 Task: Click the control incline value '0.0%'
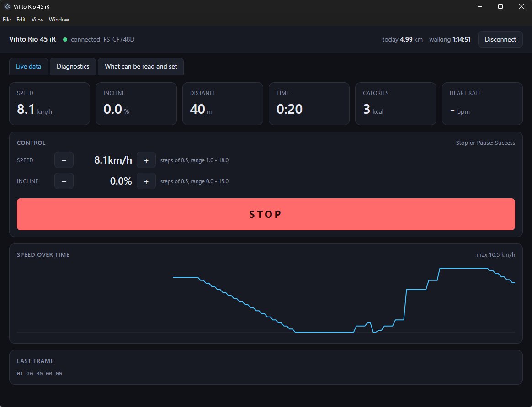point(121,181)
